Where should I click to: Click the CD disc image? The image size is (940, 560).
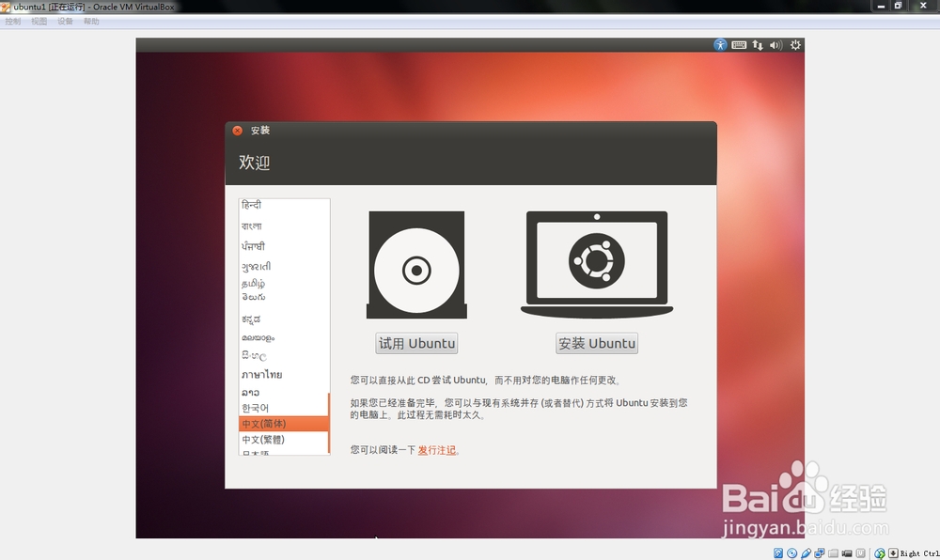[416, 265]
